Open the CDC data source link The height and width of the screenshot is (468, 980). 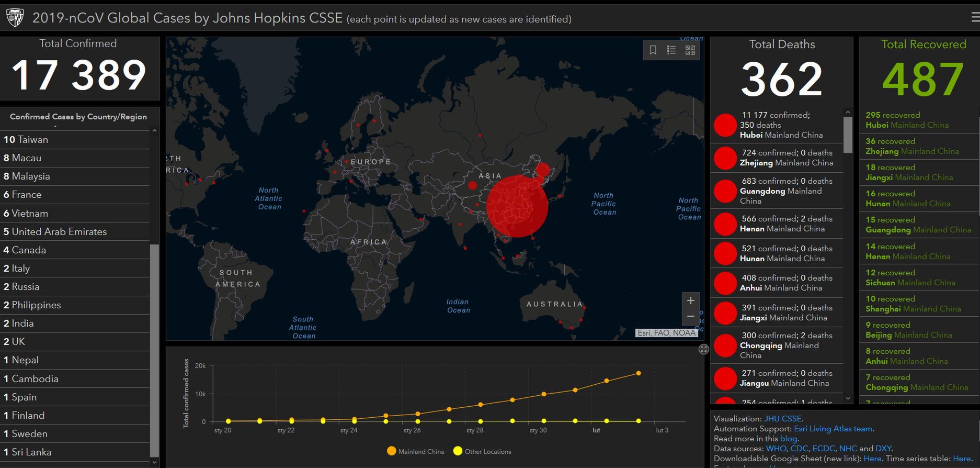pos(799,449)
